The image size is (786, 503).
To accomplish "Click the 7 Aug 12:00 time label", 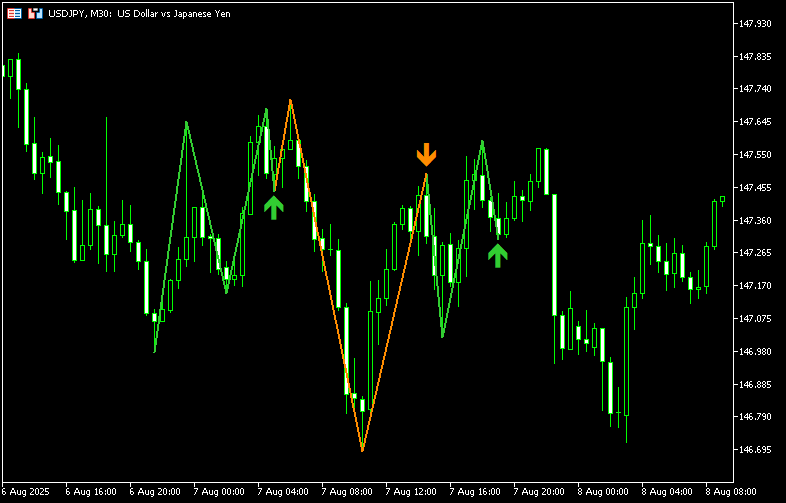I will point(411,492).
